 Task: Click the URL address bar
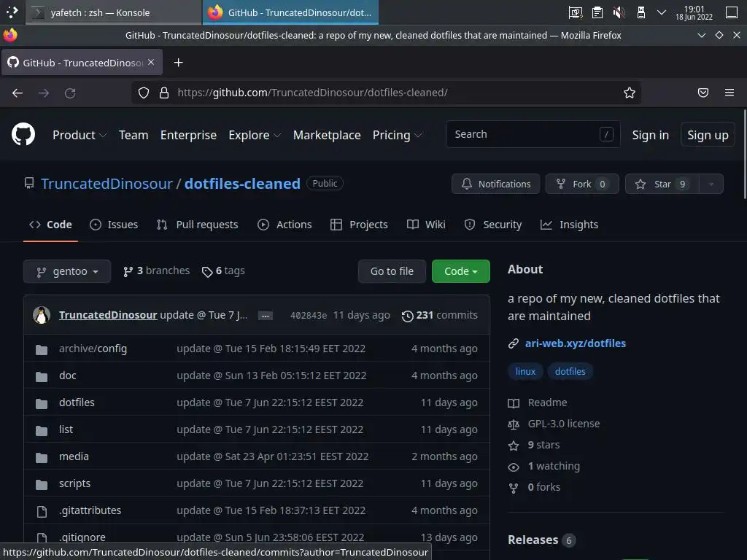tap(386, 93)
